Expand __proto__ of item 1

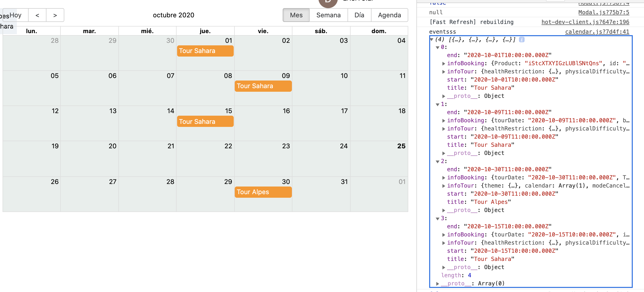(x=444, y=153)
